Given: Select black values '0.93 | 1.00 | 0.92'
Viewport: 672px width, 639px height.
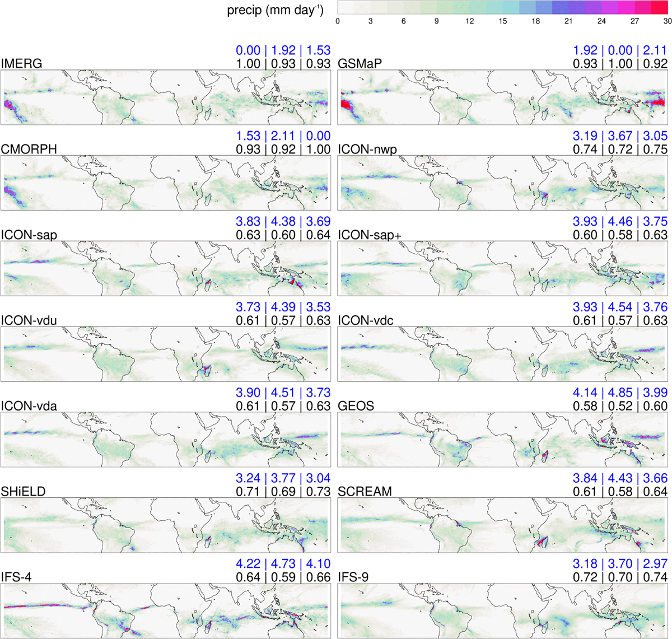Looking at the screenshot, I should [x=620, y=64].
